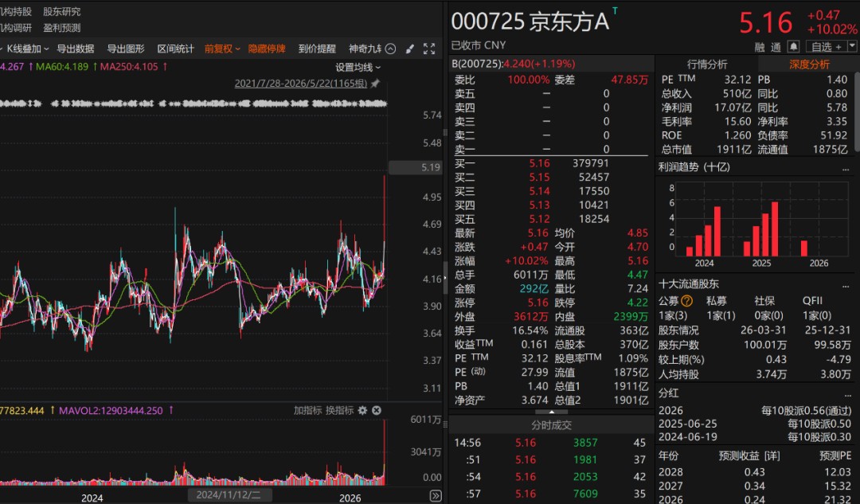The width and height of the screenshot is (860, 504).
Task: Open 股东研究 tab
Action: coord(61,11)
